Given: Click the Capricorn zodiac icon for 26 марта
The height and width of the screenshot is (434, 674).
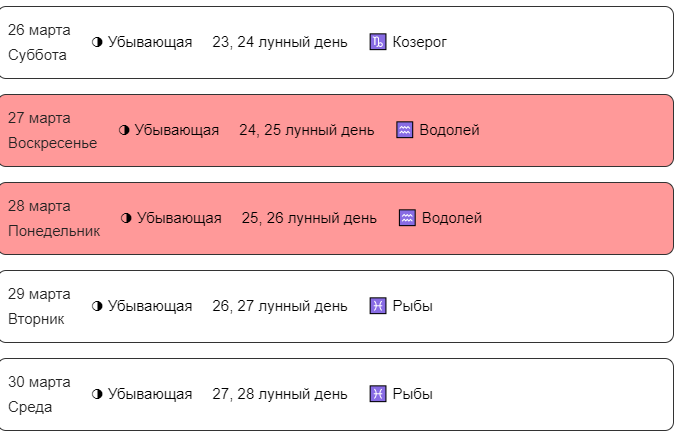Looking at the screenshot, I should [x=378, y=42].
